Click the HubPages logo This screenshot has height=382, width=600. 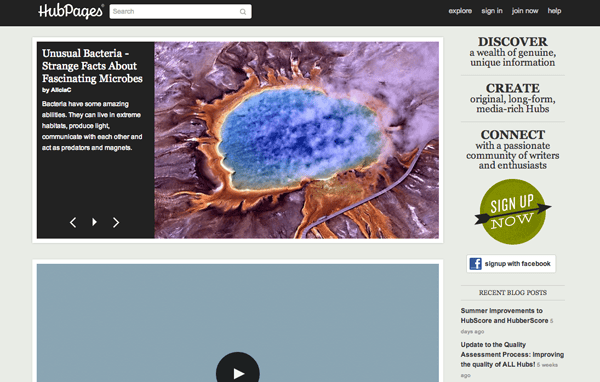pos(71,11)
